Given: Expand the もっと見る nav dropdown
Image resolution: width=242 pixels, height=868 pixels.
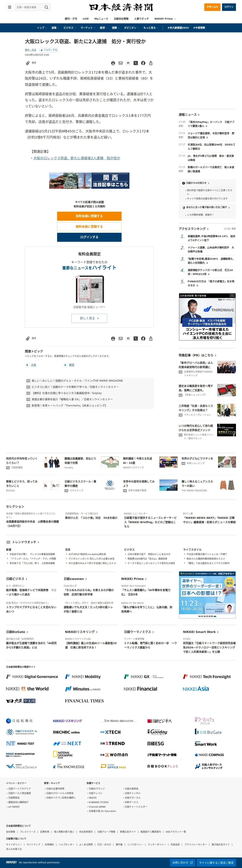Looking at the screenshot, I should tap(151, 28).
